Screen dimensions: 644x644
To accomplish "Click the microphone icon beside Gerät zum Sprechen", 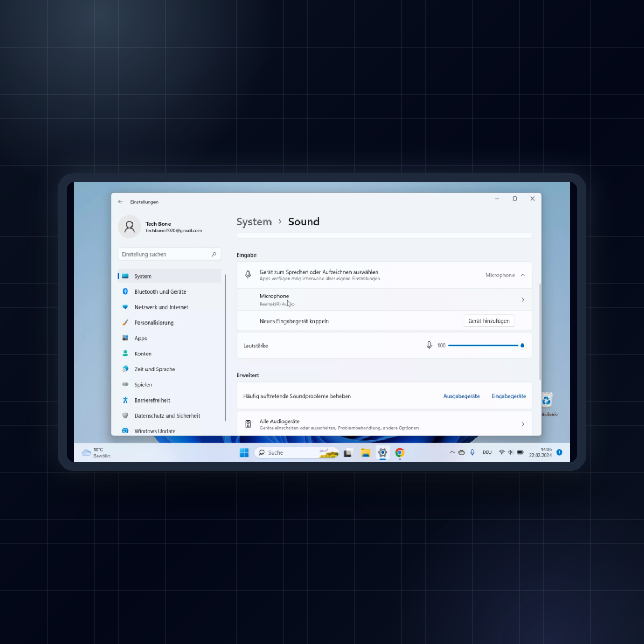I will [x=248, y=275].
